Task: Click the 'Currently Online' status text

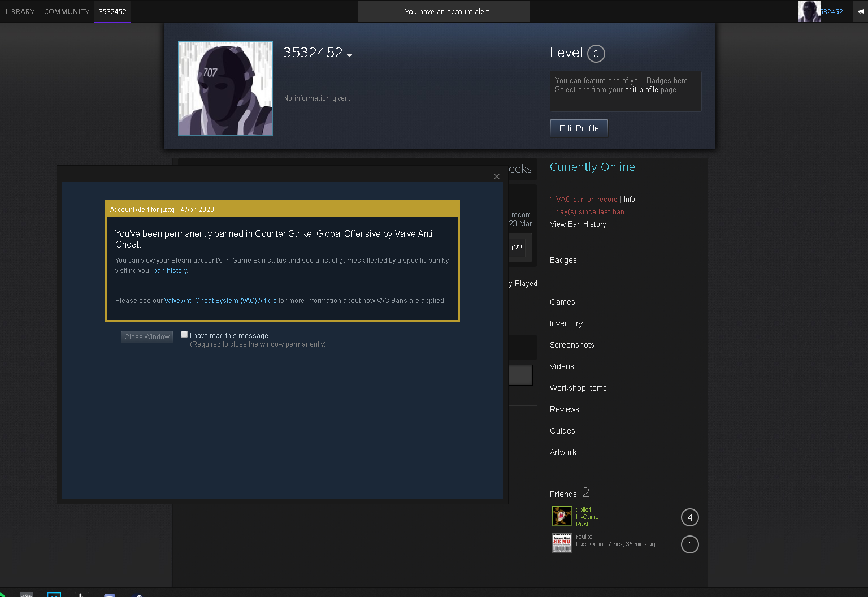Action: click(x=592, y=167)
